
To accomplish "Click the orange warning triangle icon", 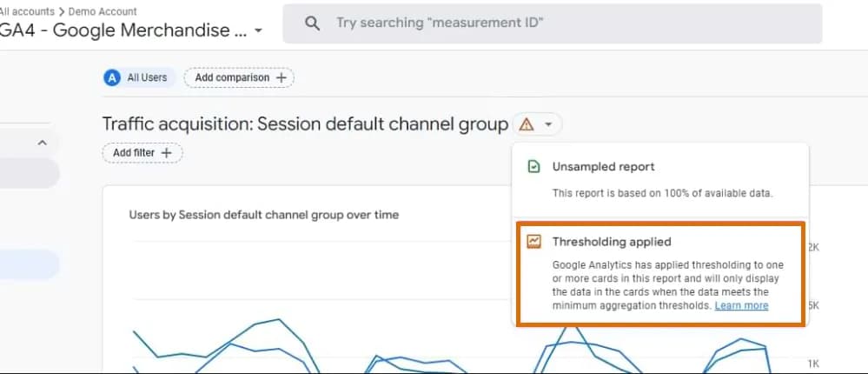I will [527, 124].
